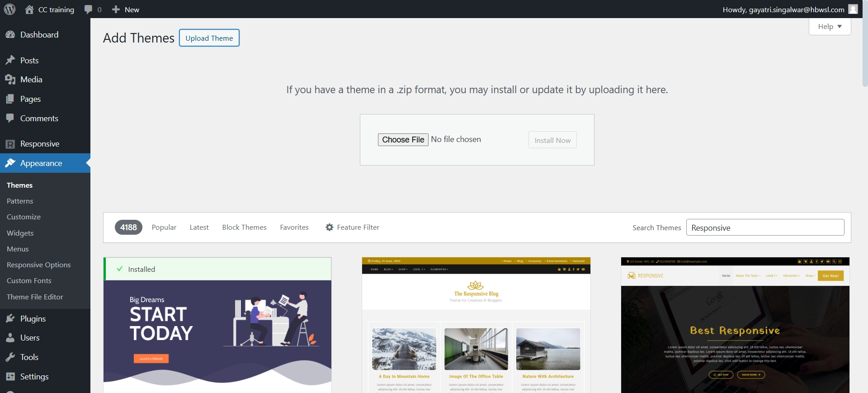Open the Themes submenu
Viewport: 868px width, 393px height.
tap(19, 185)
